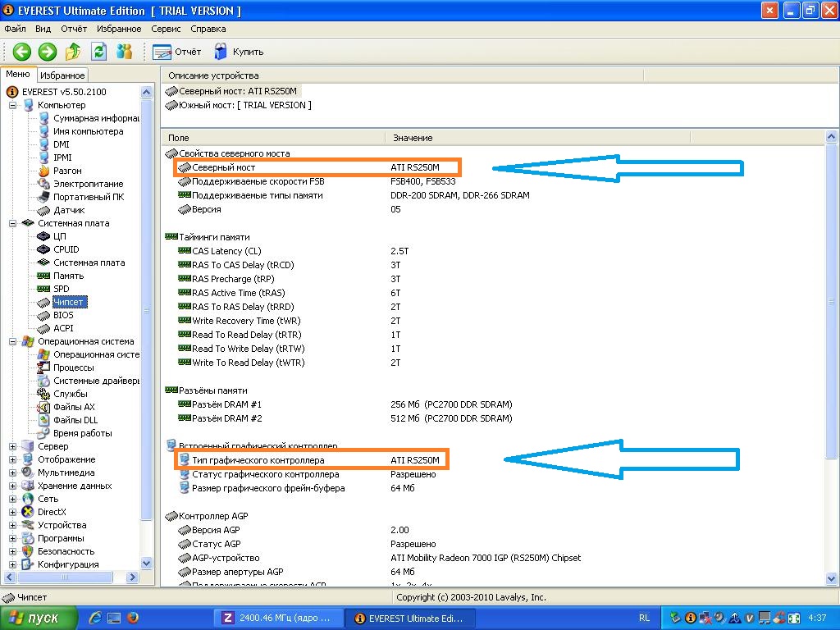Click the Up level toolbar icon
Image resolution: width=840 pixels, height=630 pixels.
click(x=73, y=52)
